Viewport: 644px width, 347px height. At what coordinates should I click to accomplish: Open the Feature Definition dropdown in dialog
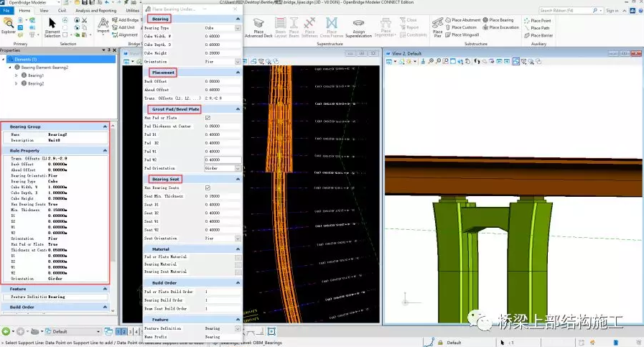(x=238, y=328)
